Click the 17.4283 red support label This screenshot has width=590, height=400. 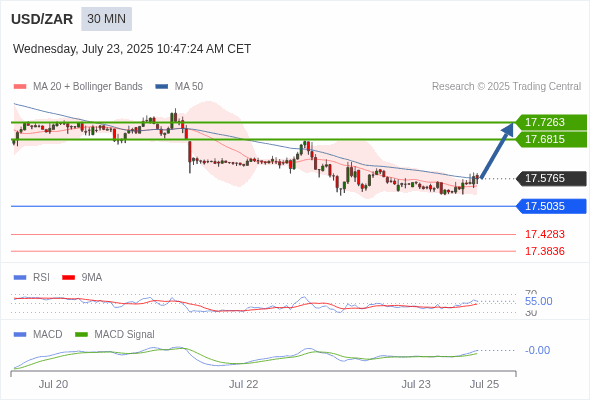pyautogui.click(x=545, y=234)
